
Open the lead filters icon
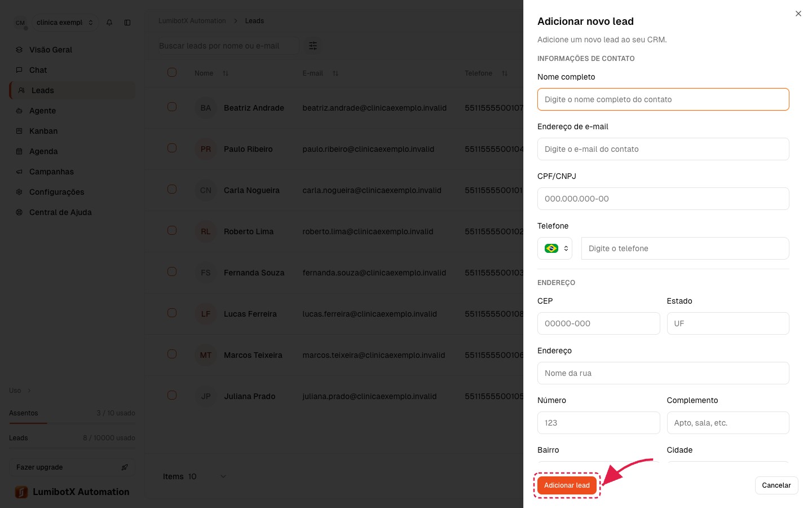pyautogui.click(x=313, y=46)
